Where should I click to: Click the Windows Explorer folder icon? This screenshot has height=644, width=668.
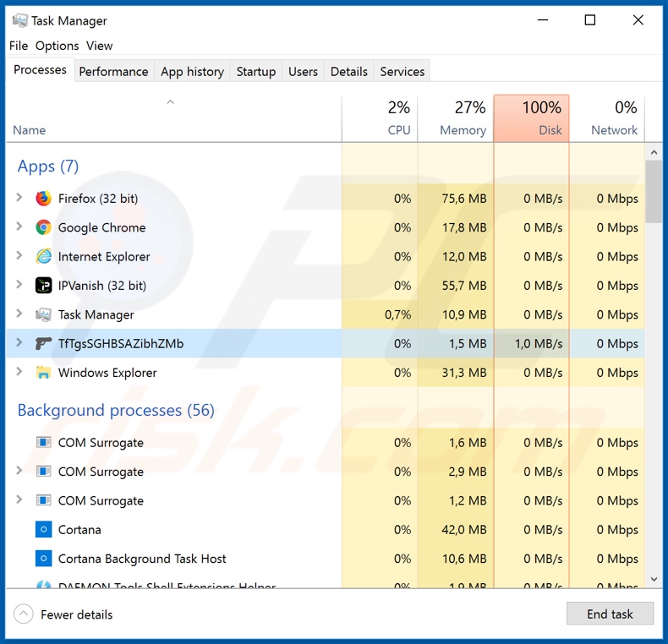(x=43, y=372)
